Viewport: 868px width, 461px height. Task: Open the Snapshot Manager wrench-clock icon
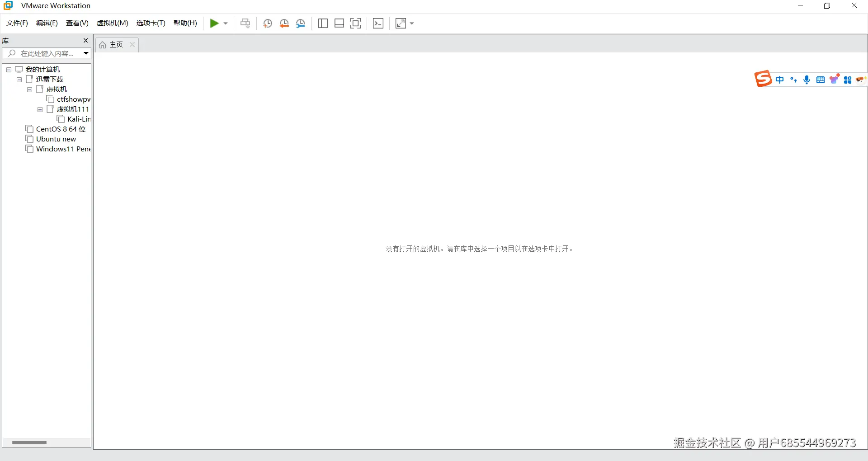(301, 24)
